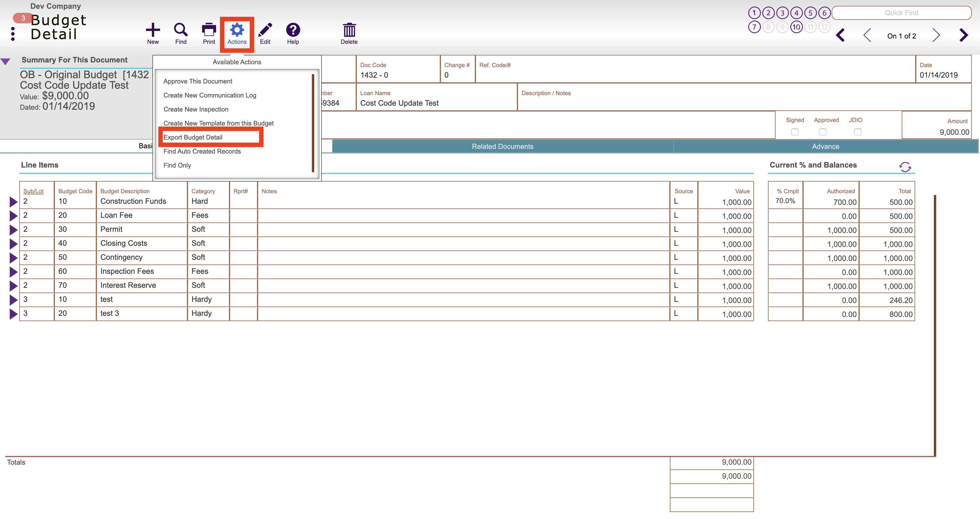Switch to the Related Documents tab
This screenshot has width=980, height=519.
tap(502, 146)
